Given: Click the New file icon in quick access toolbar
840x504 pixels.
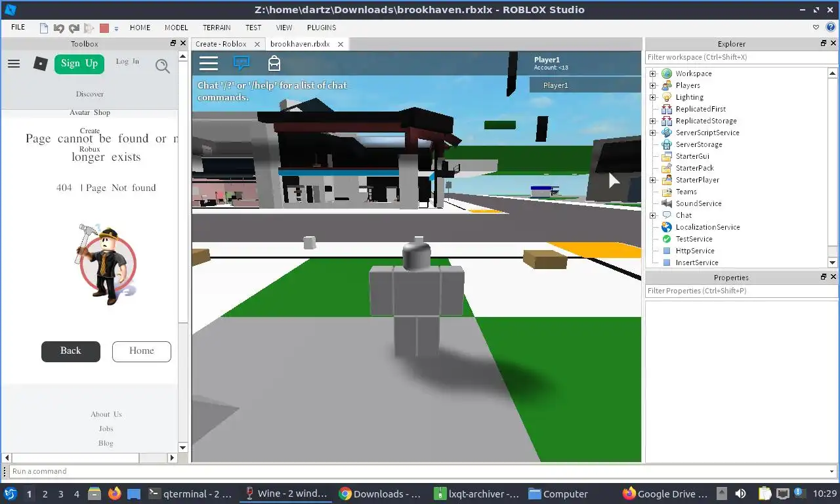Looking at the screenshot, I should [x=44, y=28].
